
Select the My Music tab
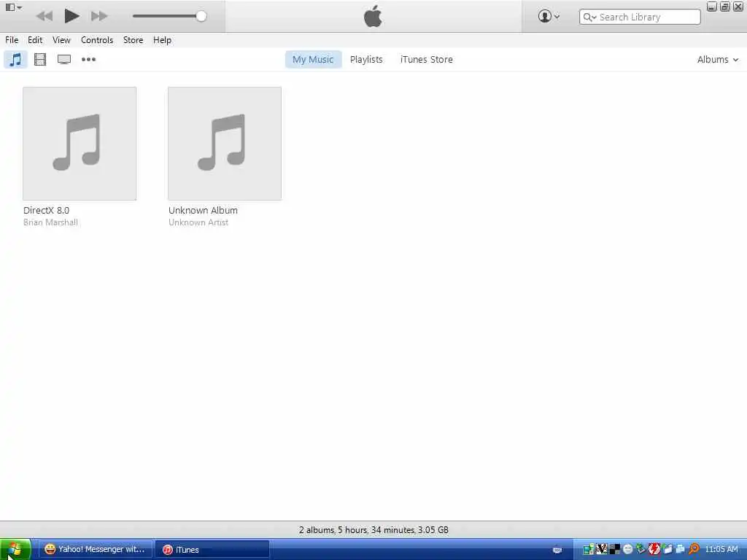[313, 60]
